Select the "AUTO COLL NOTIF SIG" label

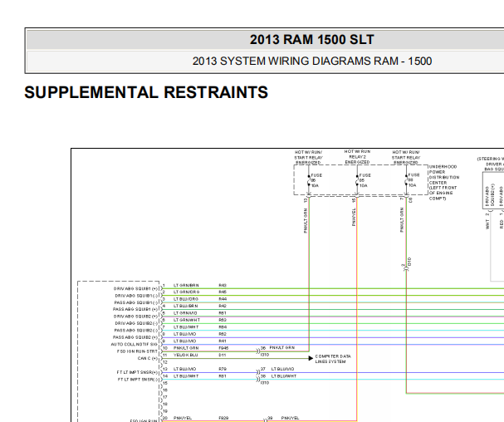click(135, 344)
